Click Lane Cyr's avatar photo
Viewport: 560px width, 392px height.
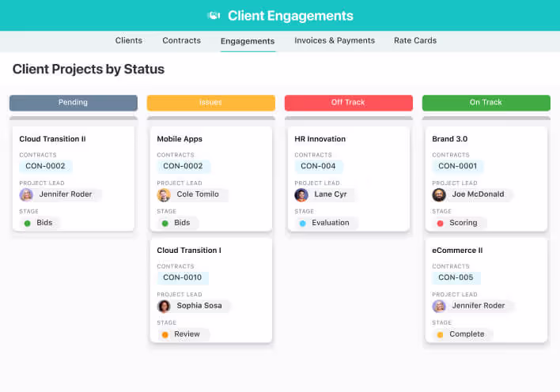(x=301, y=194)
